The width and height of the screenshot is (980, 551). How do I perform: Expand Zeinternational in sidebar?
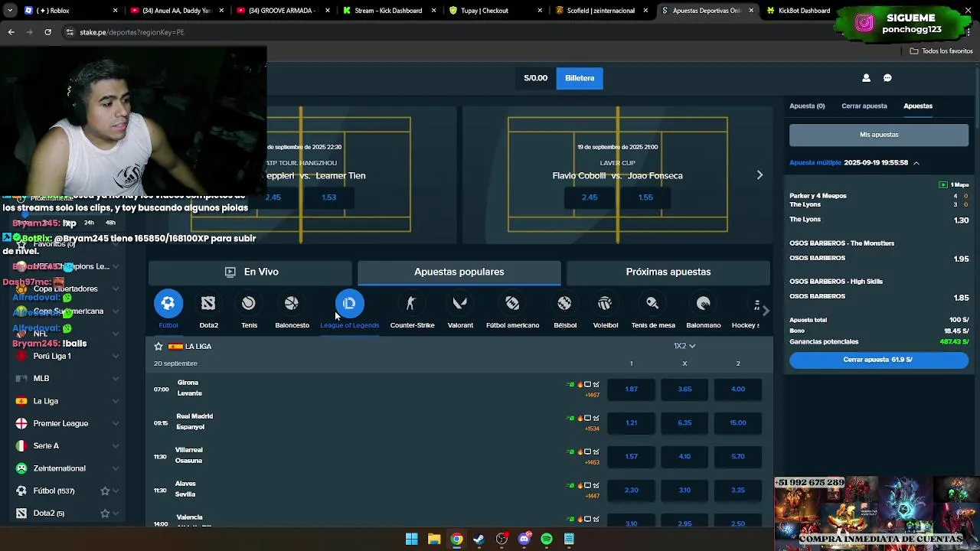(116, 468)
